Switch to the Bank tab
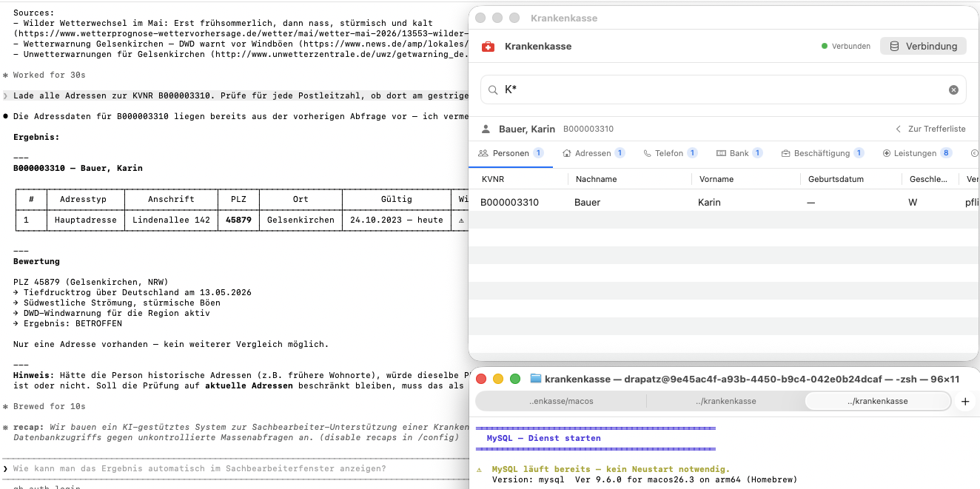This screenshot has height=489, width=980. (739, 153)
